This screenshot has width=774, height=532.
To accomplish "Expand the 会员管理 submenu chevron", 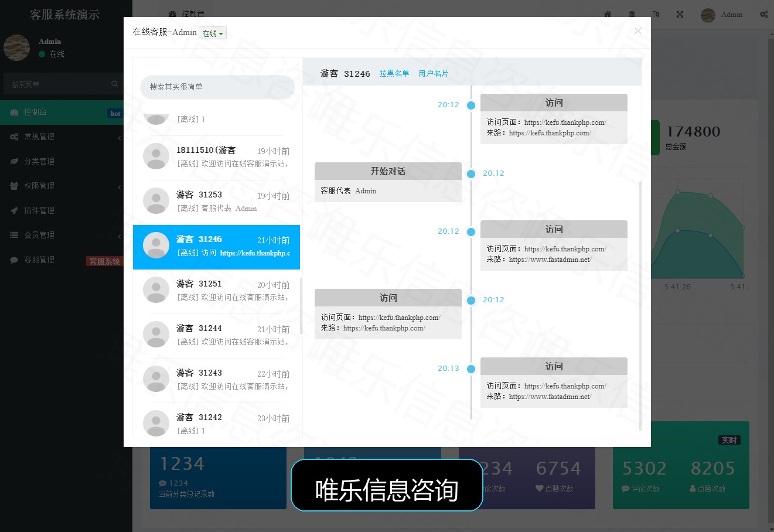I will pyautogui.click(x=119, y=236).
